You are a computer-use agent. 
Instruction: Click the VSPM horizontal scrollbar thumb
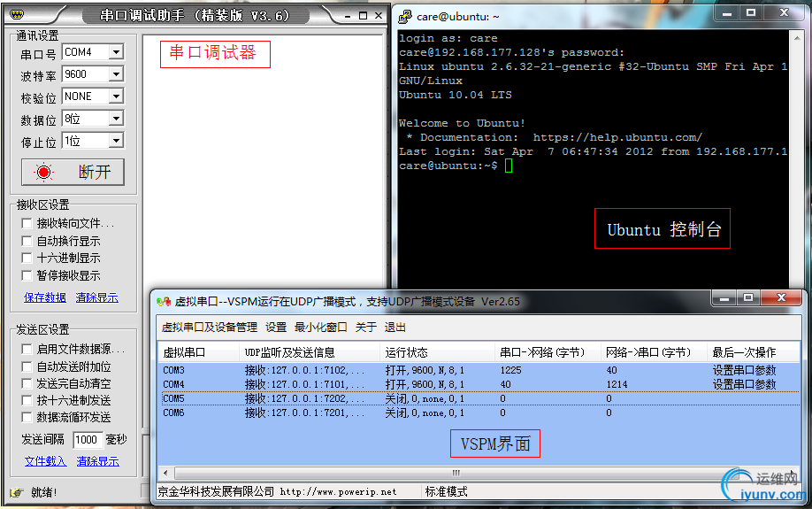pyautogui.click(x=456, y=473)
